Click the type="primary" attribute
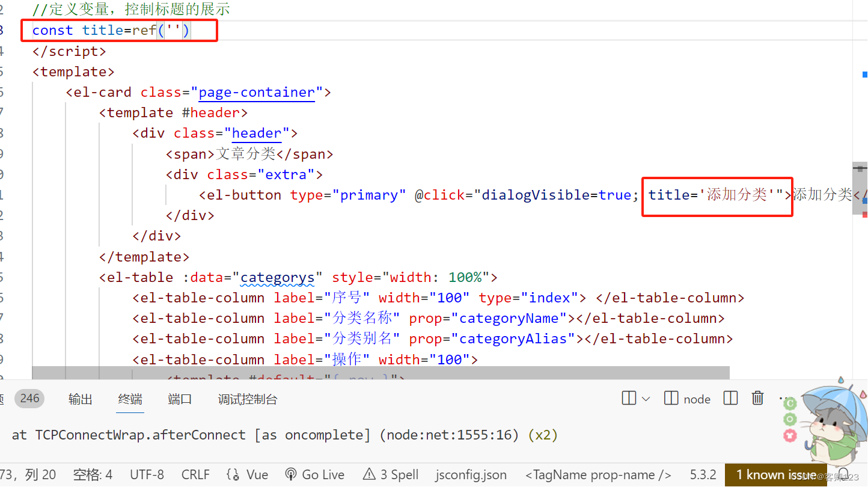Image resolution: width=868 pixels, height=487 pixels. pos(348,195)
